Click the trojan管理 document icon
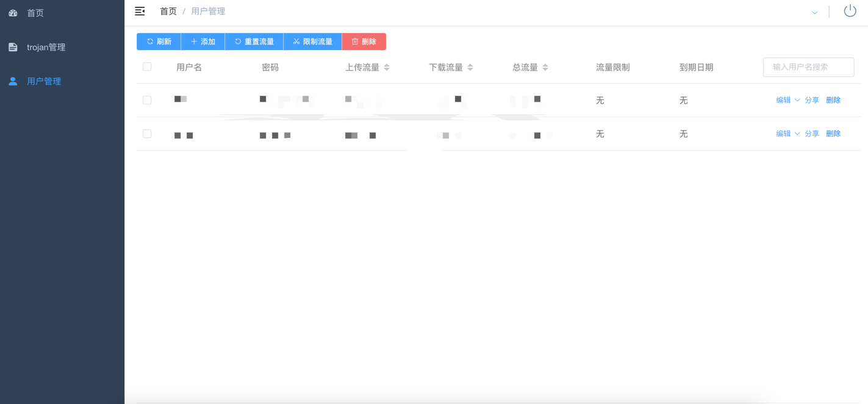This screenshot has height=404, width=868. click(13, 47)
